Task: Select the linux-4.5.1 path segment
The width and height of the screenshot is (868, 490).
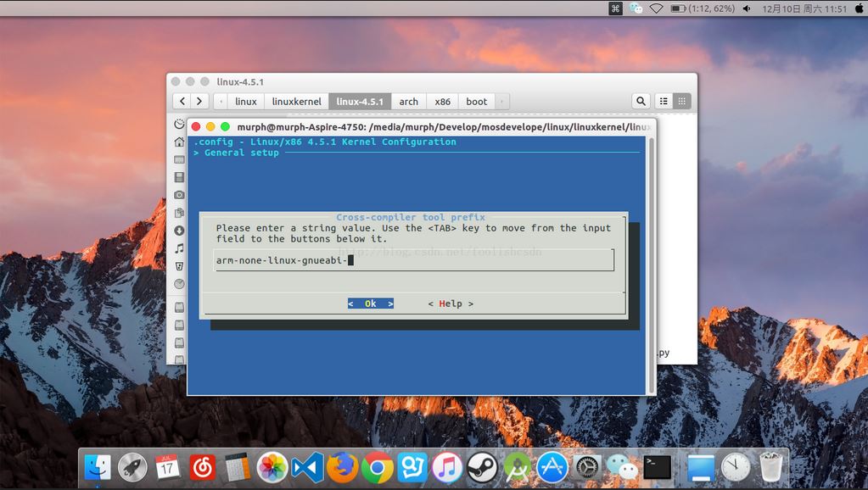Action: [x=360, y=101]
